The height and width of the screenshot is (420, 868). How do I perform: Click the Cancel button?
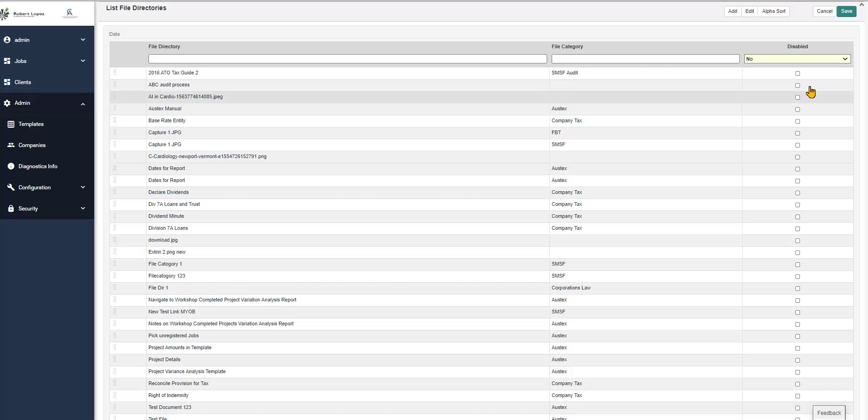(824, 11)
